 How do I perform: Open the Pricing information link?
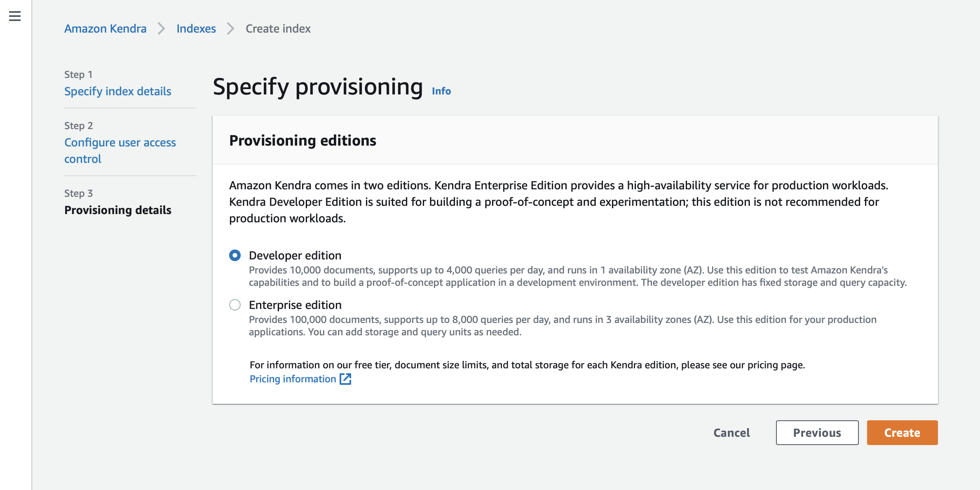[293, 379]
